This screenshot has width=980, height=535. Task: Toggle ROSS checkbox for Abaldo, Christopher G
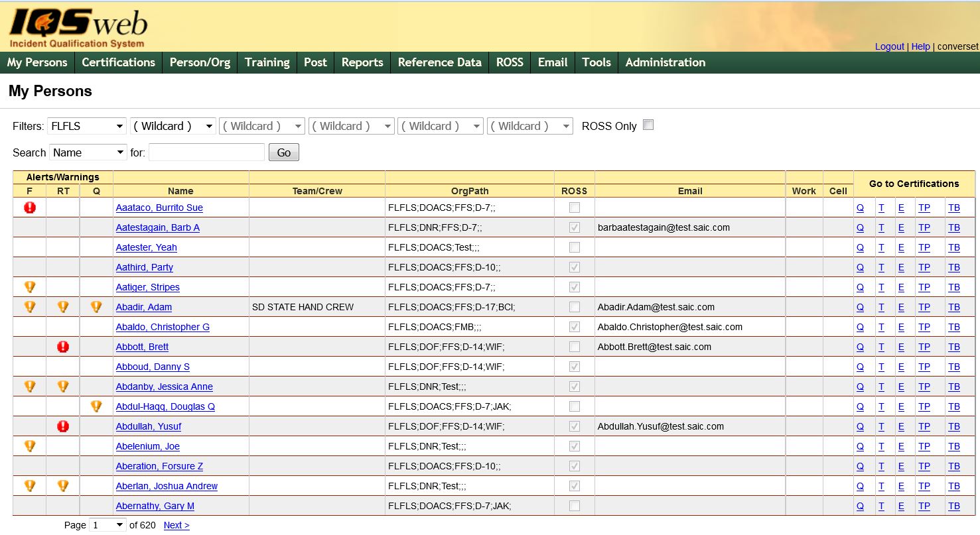pyautogui.click(x=575, y=327)
